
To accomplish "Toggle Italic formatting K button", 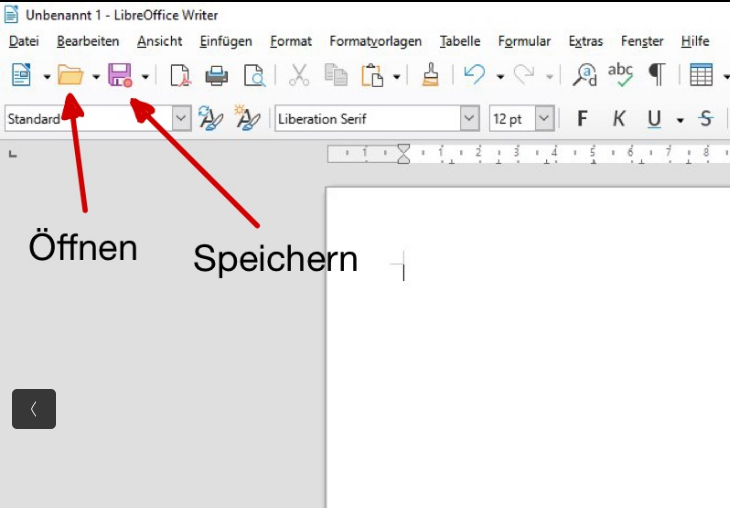I will (x=618, y=119).
